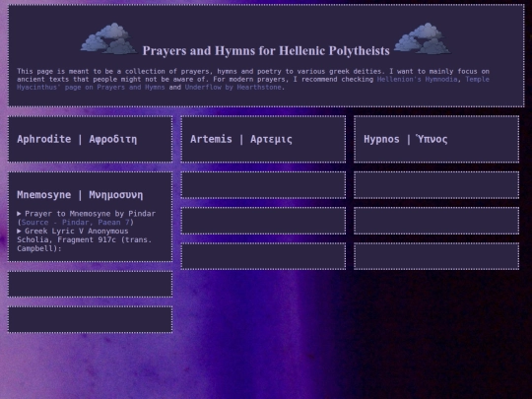Click the cloud image left of title
The height and width of the screenshot is (399, 532).
pyautogui.click(x=108, y=38)
